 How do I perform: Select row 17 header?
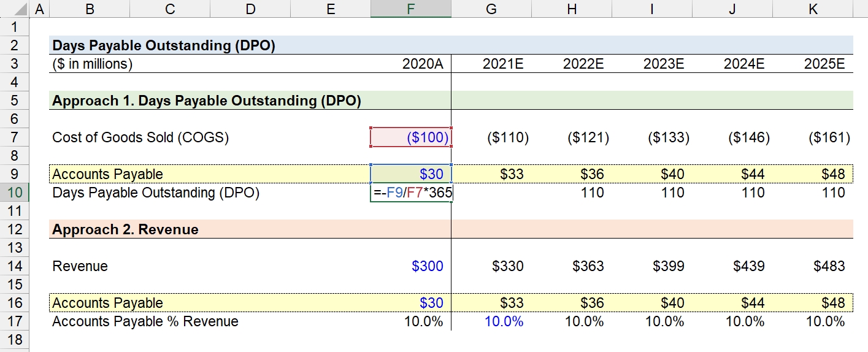[x=15, y=321]
